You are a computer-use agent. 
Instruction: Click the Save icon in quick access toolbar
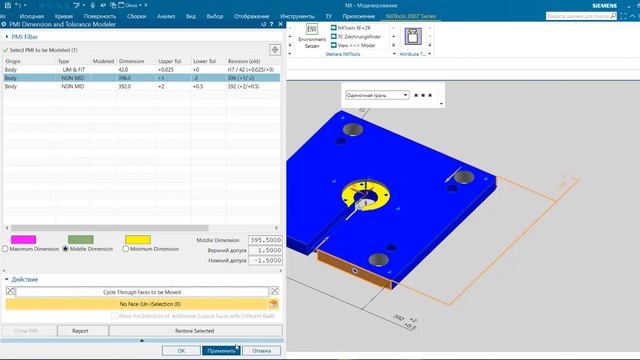[x=8, y=5]
